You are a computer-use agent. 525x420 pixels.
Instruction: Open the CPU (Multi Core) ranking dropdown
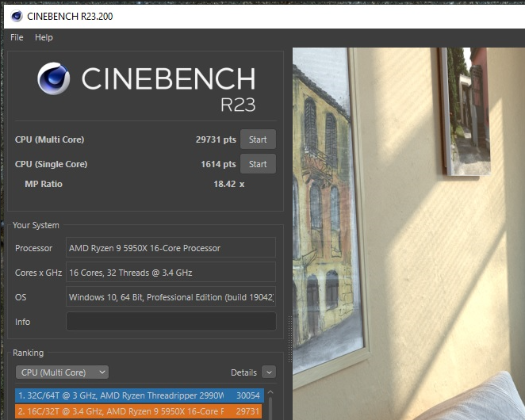pyautogui.click(x=62, y=372)
